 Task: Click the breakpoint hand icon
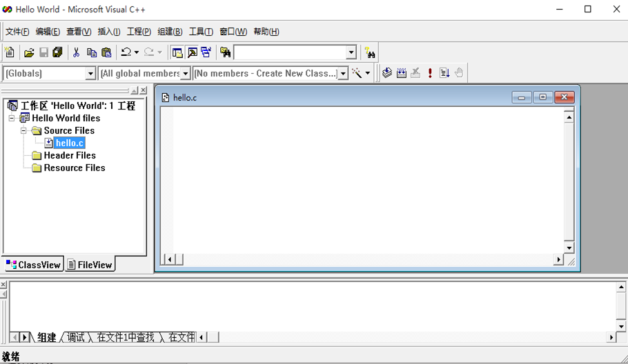(x=459, y=73)
